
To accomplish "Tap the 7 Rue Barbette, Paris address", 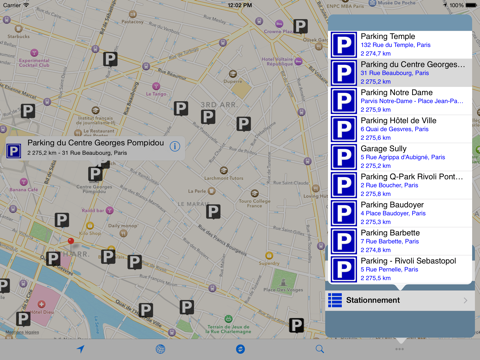I will (x=390, y=241).
